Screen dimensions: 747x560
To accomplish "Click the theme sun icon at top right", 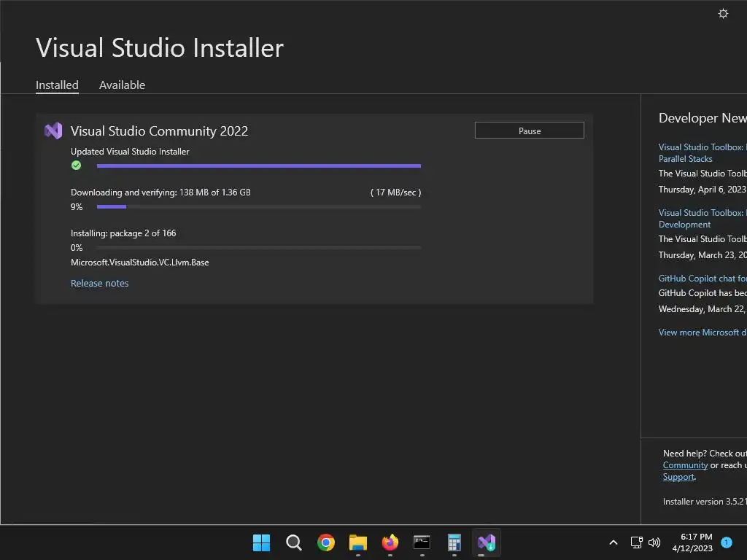I will tap(723, 13).
